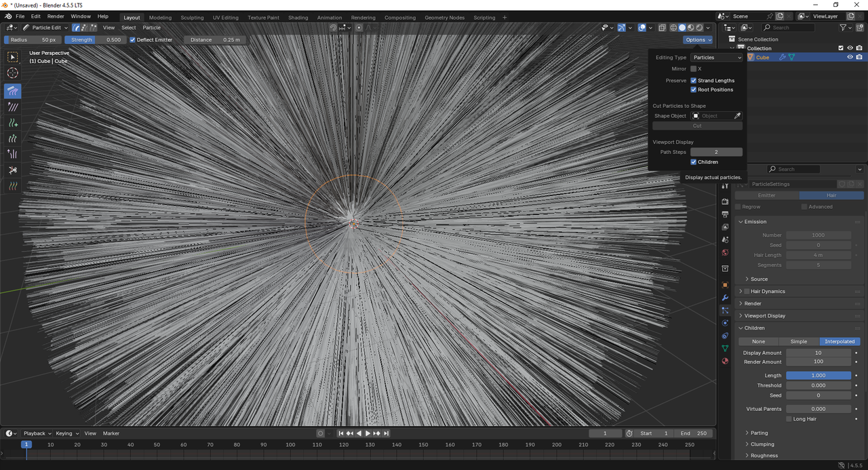This screenshot has width=868, height=470.
Task: Hide the Cube object in the outliner
Action: [850, 58]
